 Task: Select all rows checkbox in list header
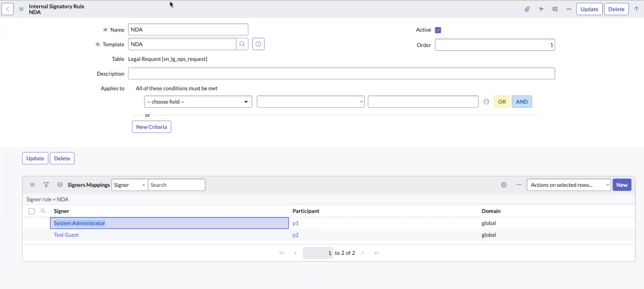[x=32, y=211]
